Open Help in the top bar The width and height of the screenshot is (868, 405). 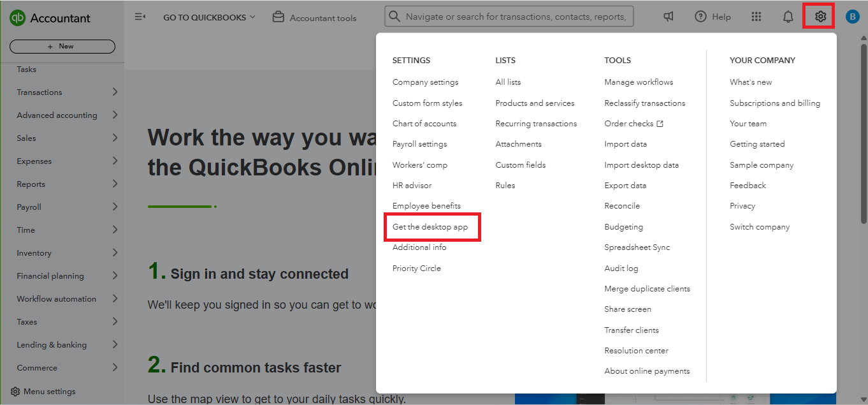tap(712, 17)
